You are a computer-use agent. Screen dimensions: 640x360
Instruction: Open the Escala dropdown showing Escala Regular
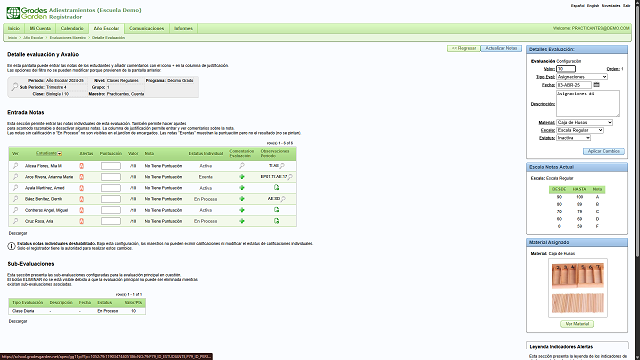point(580,130)
